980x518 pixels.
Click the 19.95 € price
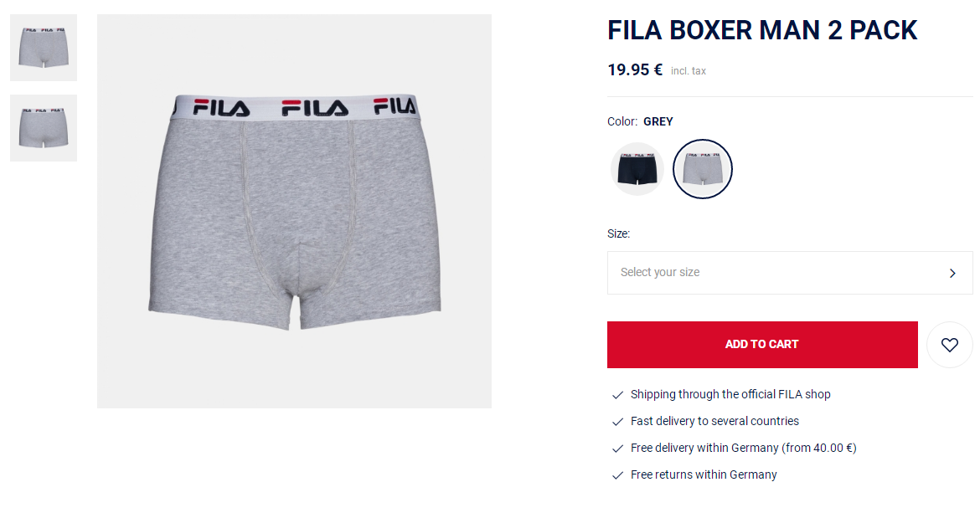(x=635, y=70)
